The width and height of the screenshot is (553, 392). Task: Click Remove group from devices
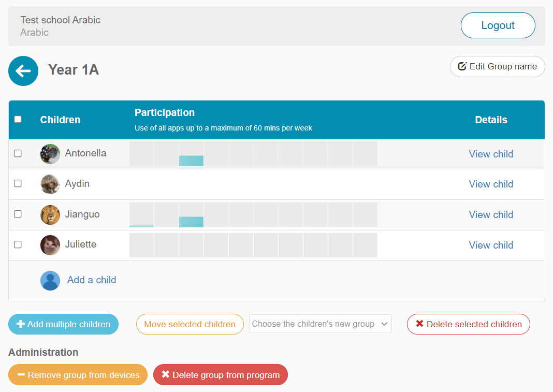[78, 375]
